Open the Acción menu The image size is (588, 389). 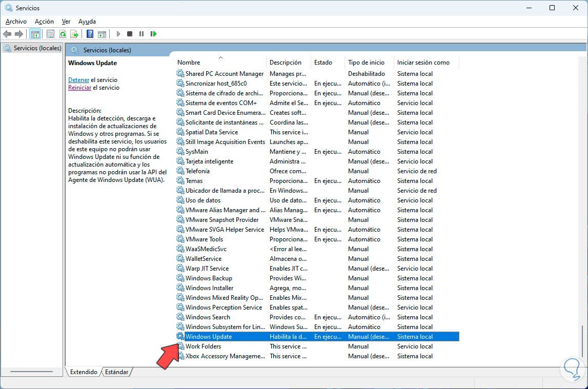point(44,22)
